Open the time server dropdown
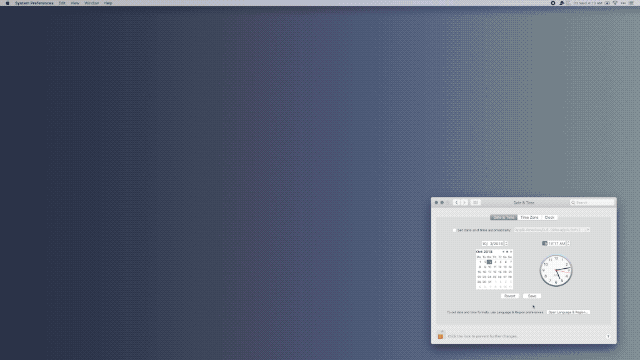Screen dimensions: 640x360 tap(552, 230)
